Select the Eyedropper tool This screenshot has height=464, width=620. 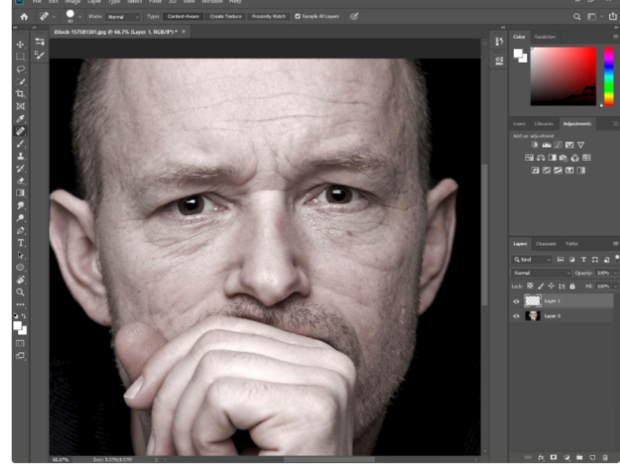[21, 119]
